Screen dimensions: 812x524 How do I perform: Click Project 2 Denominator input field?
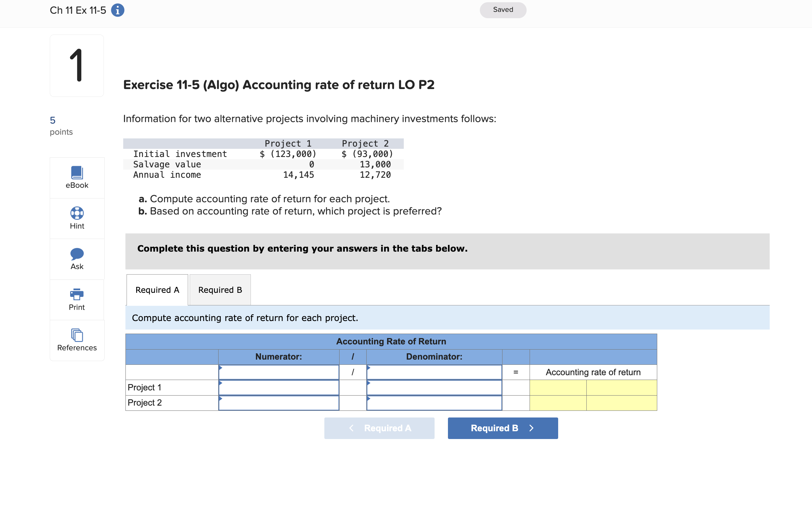tap(433, 402)
